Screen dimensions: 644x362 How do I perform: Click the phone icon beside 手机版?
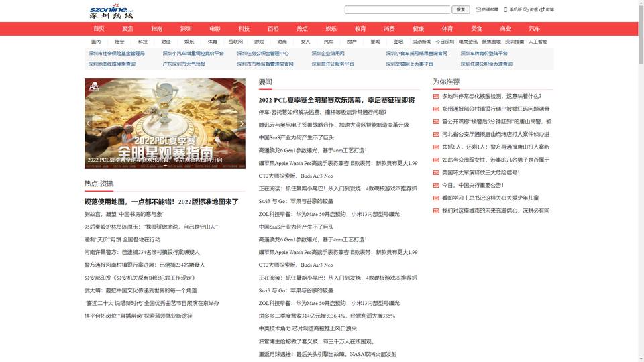506,9
